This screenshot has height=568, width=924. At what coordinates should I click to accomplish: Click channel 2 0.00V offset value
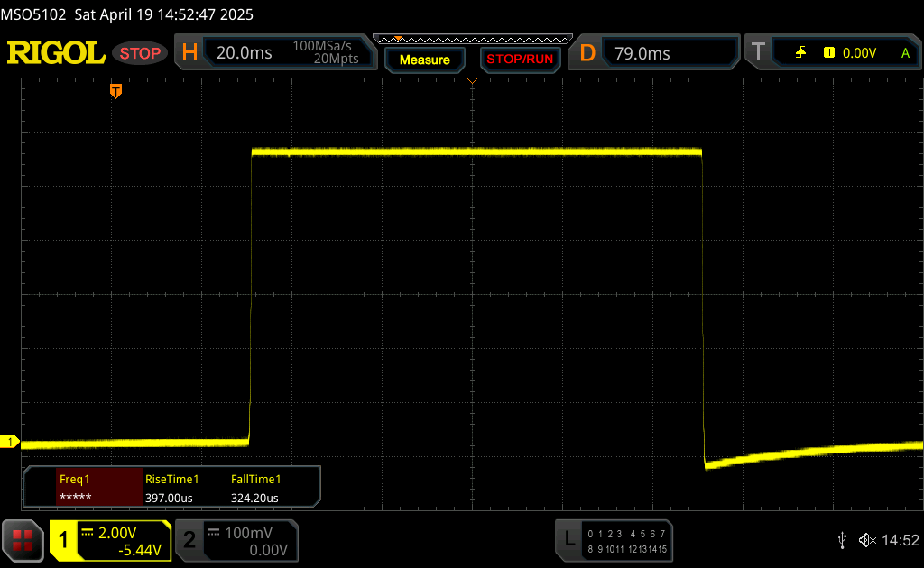(268, 550)
